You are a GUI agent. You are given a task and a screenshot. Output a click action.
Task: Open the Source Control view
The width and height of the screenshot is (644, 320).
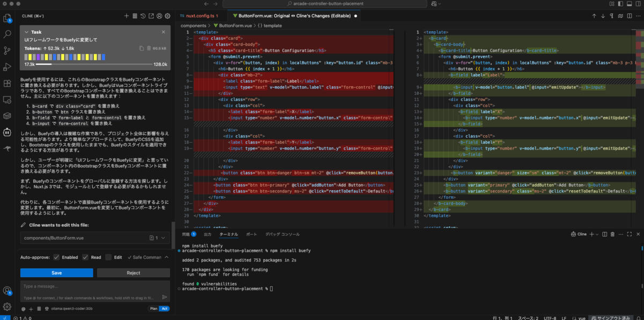pos(8,50)
